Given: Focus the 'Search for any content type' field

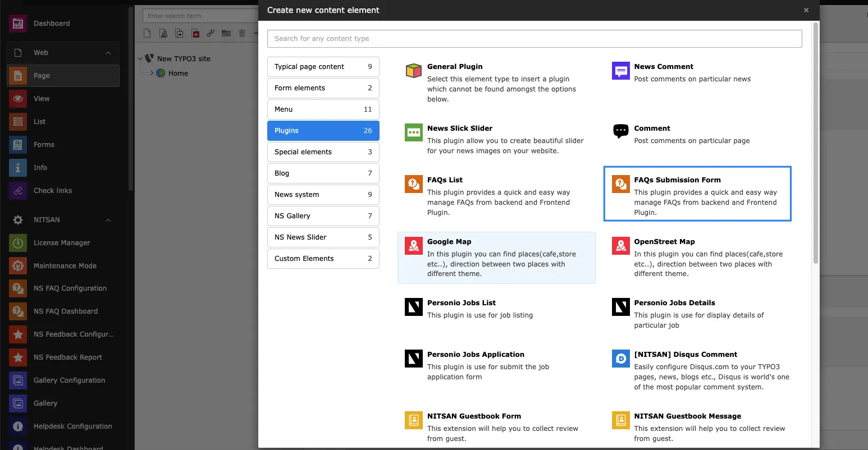Looking at the screenshot, I should [534, 39].
